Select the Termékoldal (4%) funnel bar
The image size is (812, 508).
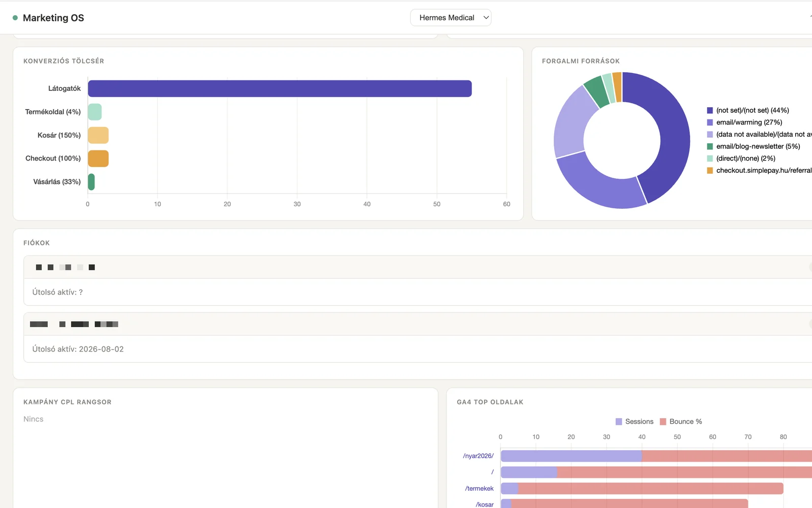click(x=94, y=112)
